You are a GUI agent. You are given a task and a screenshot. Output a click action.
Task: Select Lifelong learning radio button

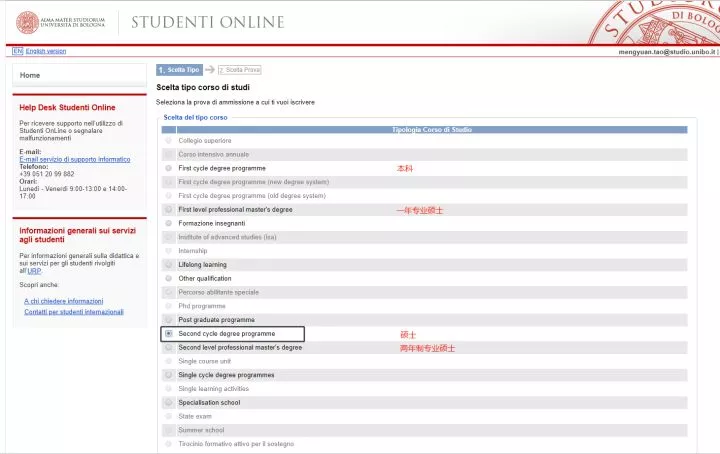point(169,264)
